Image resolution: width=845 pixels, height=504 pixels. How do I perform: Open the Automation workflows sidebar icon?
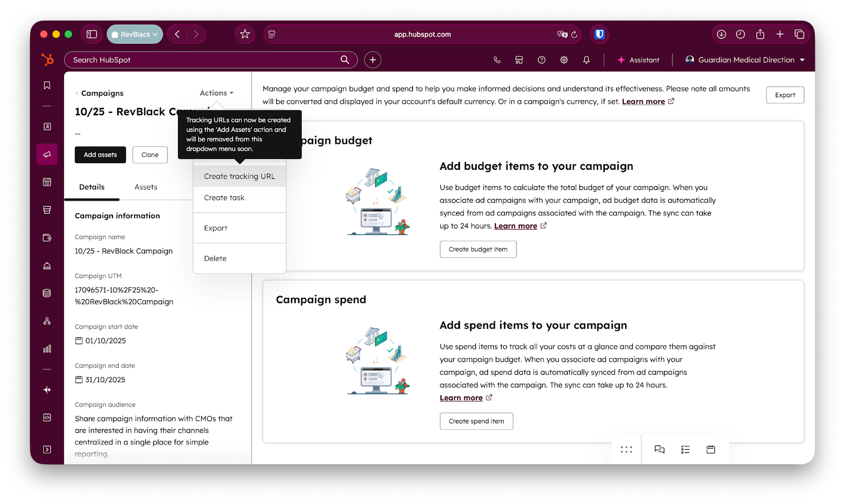pos(47,321)
